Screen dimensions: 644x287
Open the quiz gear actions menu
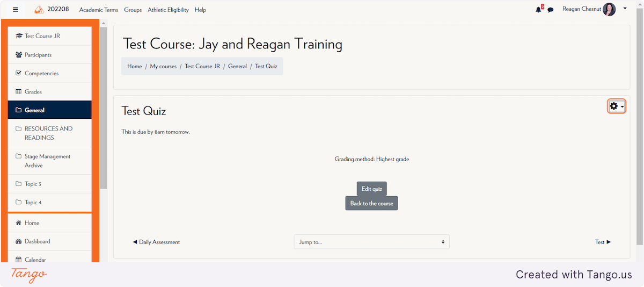pyautogui.click(x=617, y=106)
